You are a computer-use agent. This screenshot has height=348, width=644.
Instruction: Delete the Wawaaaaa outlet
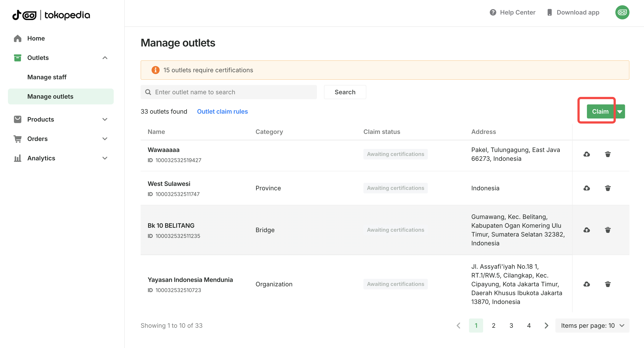608,154
